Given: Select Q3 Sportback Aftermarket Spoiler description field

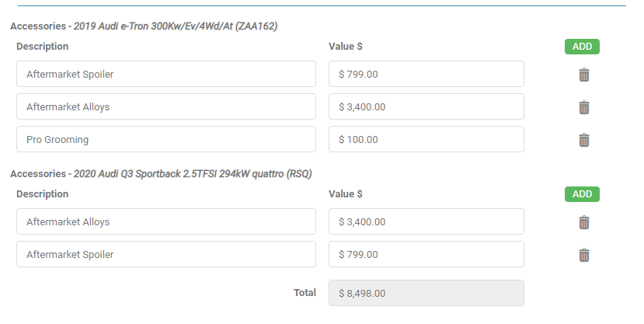Looking at the screenshot, I should (x=165, y=255).
